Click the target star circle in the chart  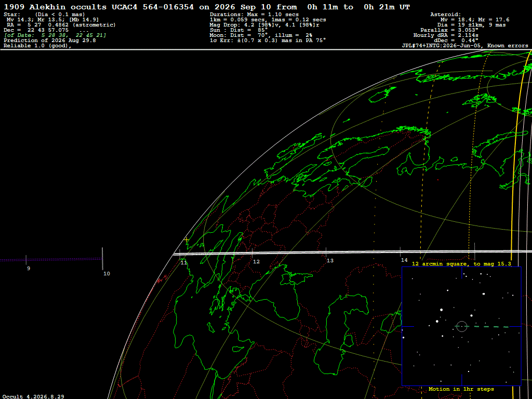click(x=462, y=326)
